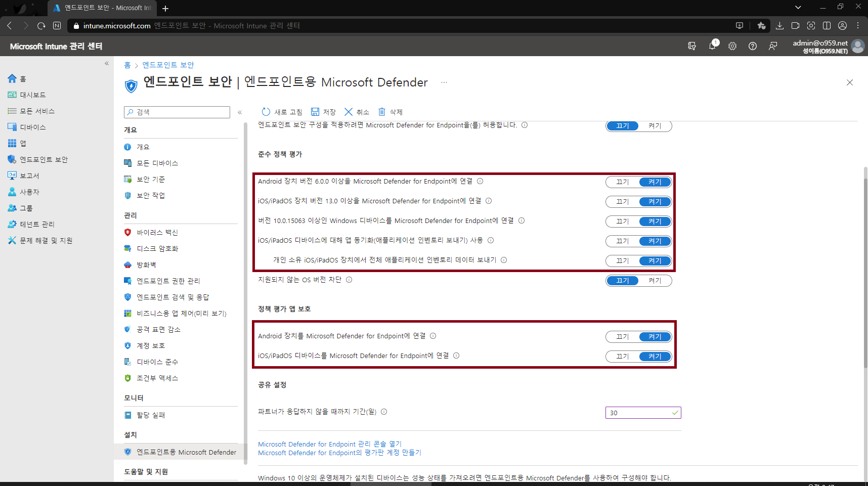Turn off Windows 10.0.15063 connection toggle
The width and height of the screenshot is (868, 486).
[x=623, y=222]
